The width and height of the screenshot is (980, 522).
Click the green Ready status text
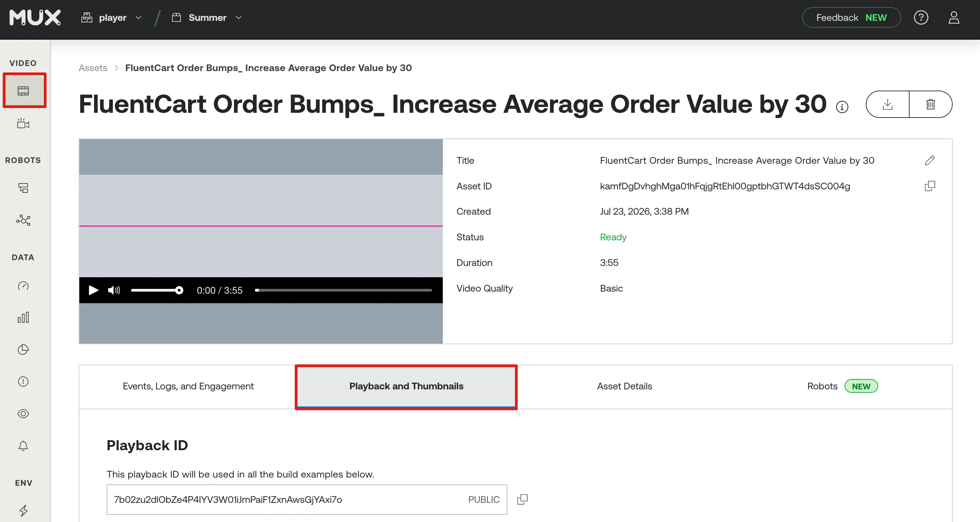[613, 237]
